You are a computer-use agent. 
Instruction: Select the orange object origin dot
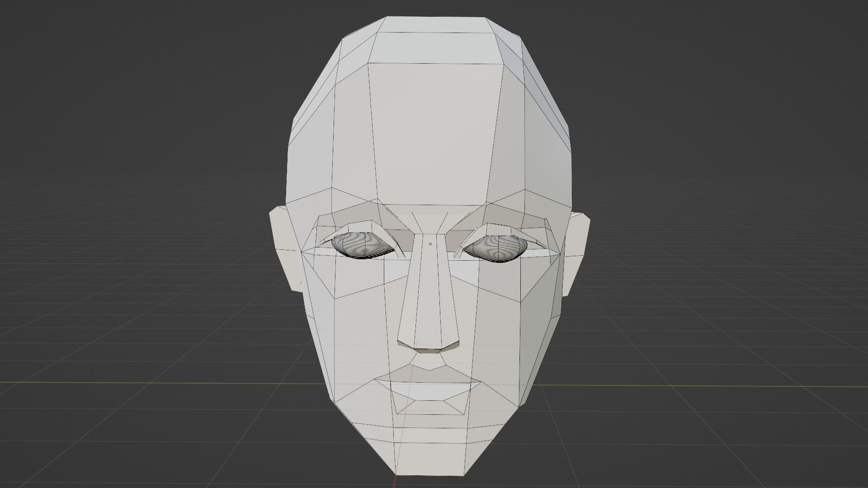pyautogui.click(x=430, y=244)
